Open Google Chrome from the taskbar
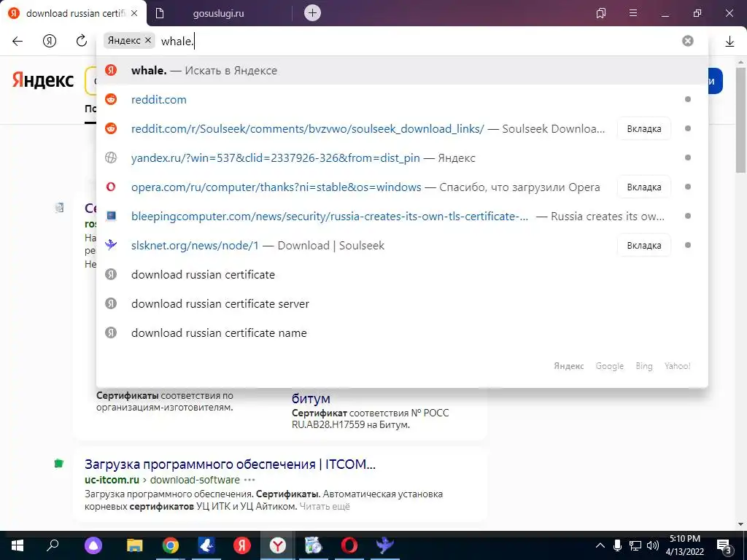The image size is (747, 560). 170,545
